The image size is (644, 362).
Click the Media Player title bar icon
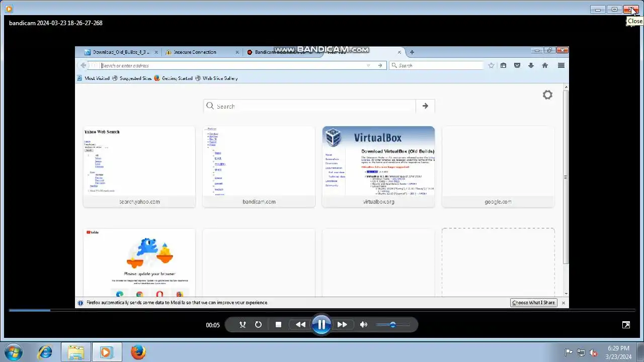9,9
